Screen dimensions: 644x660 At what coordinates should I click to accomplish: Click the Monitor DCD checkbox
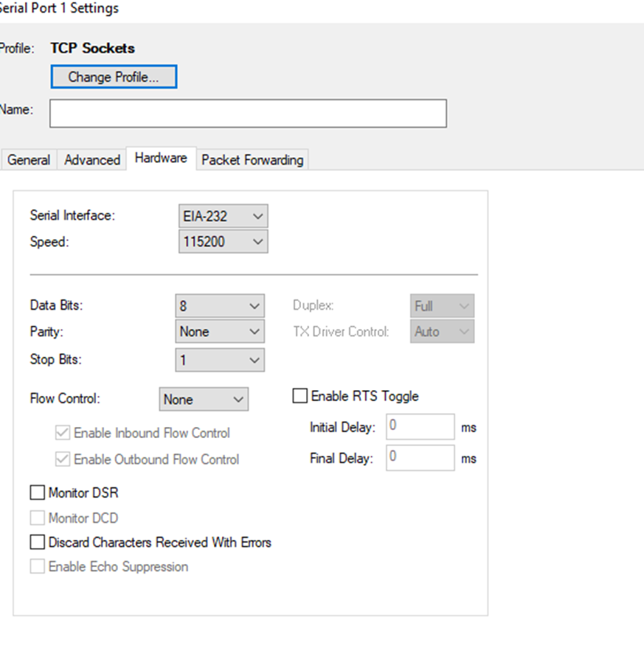[x=38, y=518]
